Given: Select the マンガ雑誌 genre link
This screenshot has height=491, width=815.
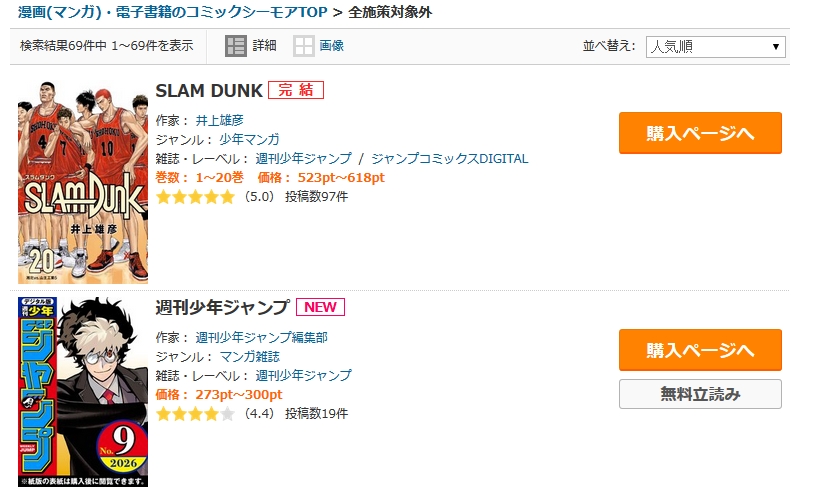Looking at the screenshot, I should (x=251, y=356).
